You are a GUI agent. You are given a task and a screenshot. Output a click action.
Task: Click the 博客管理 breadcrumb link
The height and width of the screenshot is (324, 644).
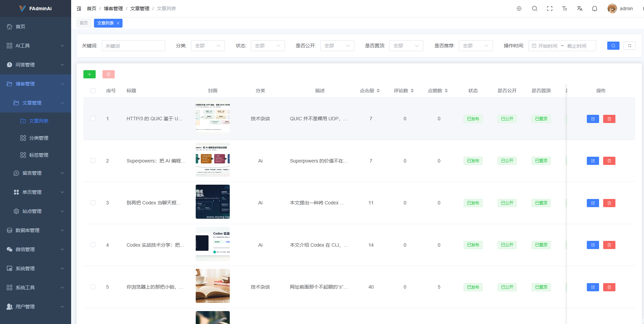point(113,9)
